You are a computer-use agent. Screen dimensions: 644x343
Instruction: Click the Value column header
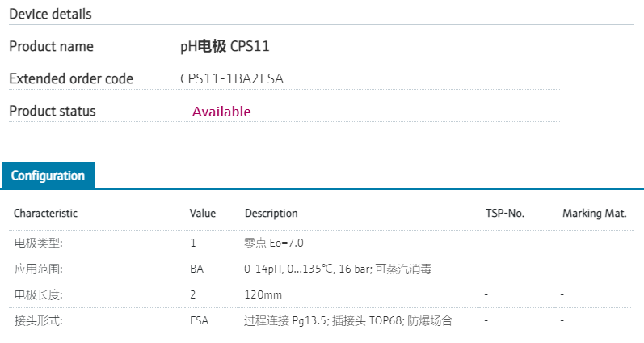coord(203,214)
